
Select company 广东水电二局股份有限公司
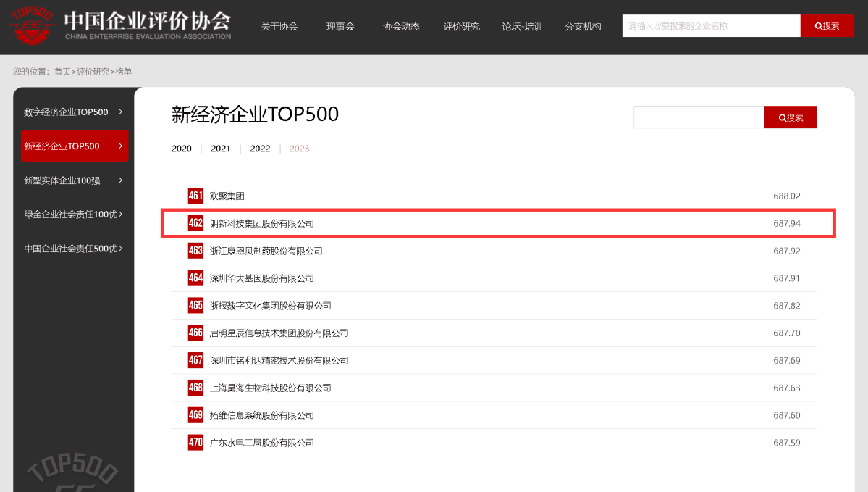pos(262,443)
